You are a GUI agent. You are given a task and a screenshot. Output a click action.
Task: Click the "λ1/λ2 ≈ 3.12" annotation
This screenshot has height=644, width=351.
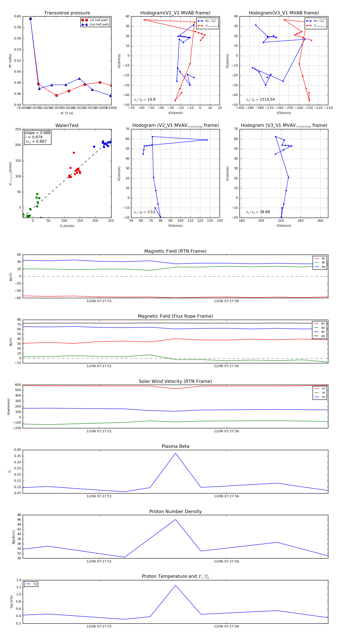coord(144,212)
